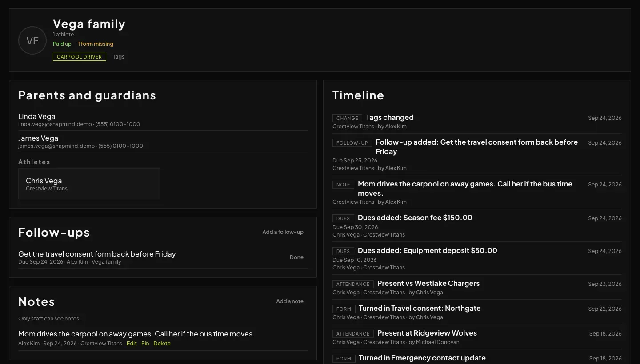
Task: Open the Tags editor link
Action: click(118, 57)
